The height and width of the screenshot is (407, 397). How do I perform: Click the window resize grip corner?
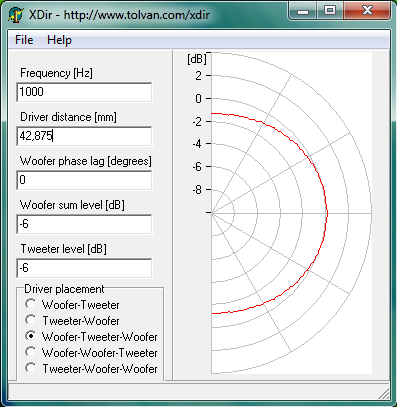tap(384, 394)
